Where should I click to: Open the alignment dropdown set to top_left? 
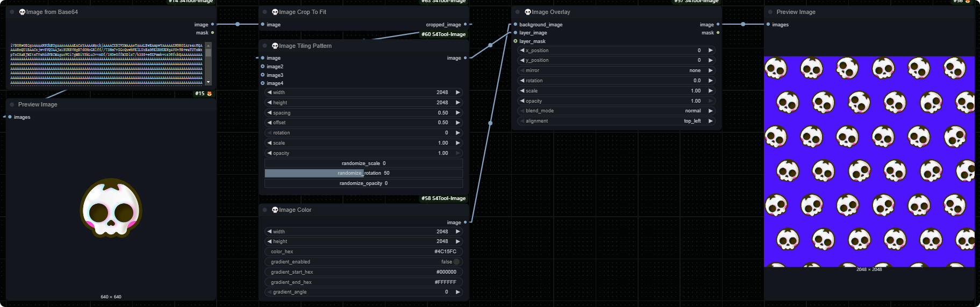coord(617,121)
